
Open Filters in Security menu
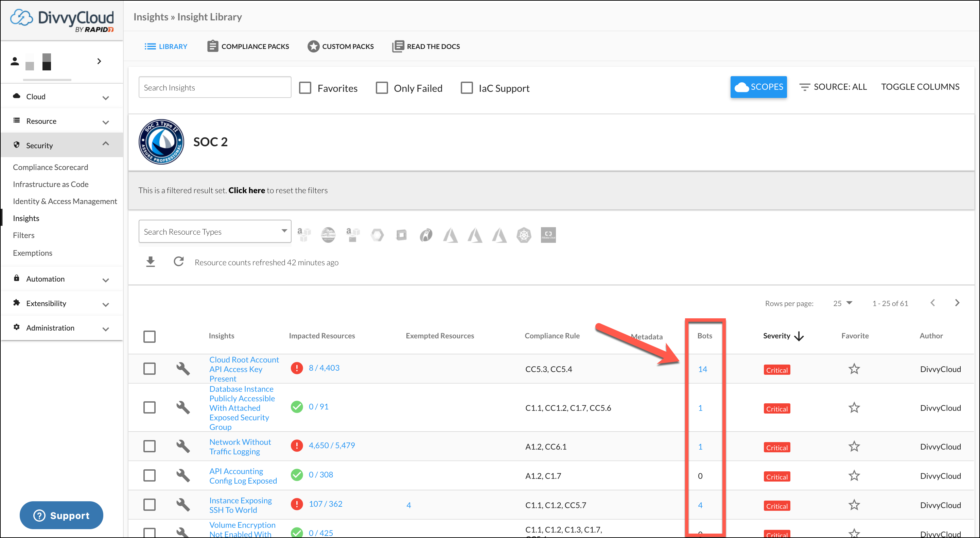coord(23,235)
